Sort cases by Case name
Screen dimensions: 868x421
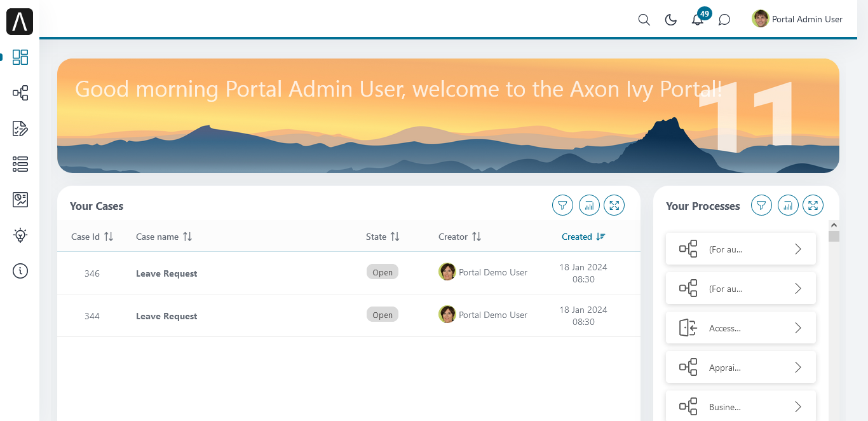pyautogui.click(x=164, y=237)
